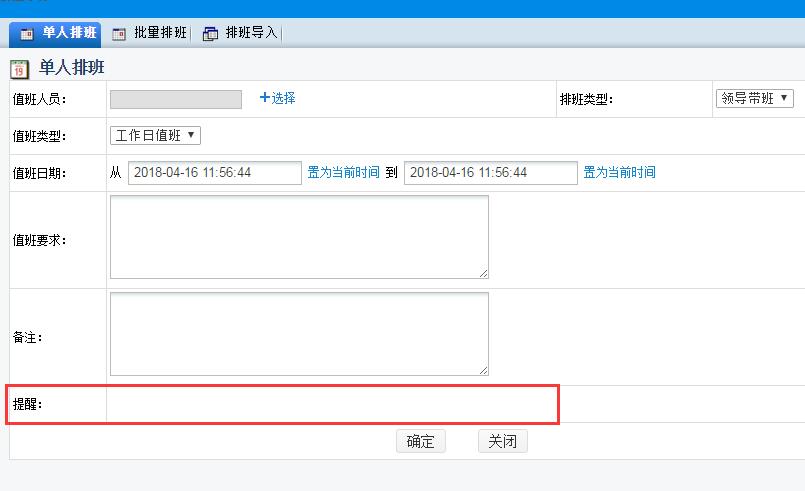Switch to the 排班导入 tab
Viewport: 805px width, 491px height.
pos(240,33)
